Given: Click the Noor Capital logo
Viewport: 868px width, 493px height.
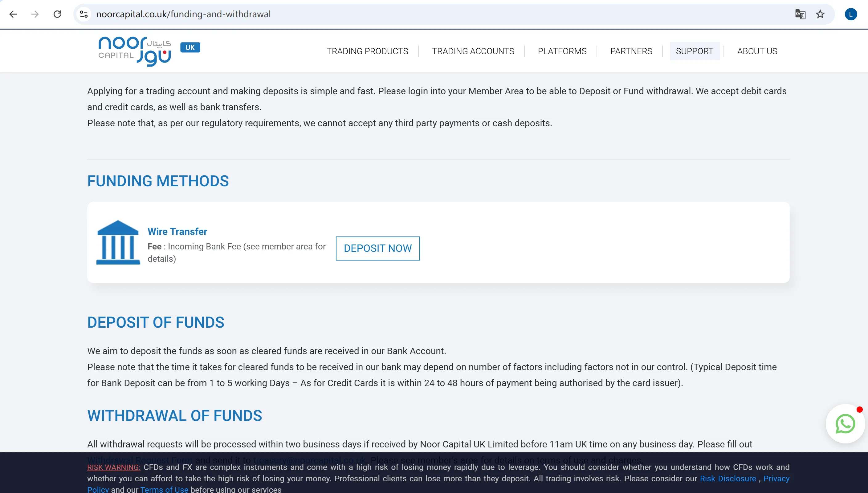Looking at the screenshot, I should [x=135, y=51].
